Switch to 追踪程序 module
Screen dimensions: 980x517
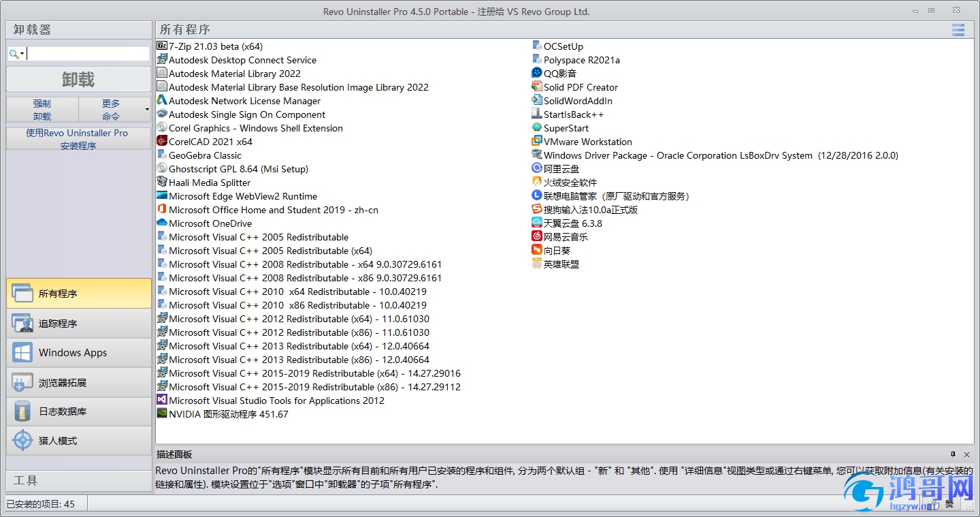coord(79,324)
